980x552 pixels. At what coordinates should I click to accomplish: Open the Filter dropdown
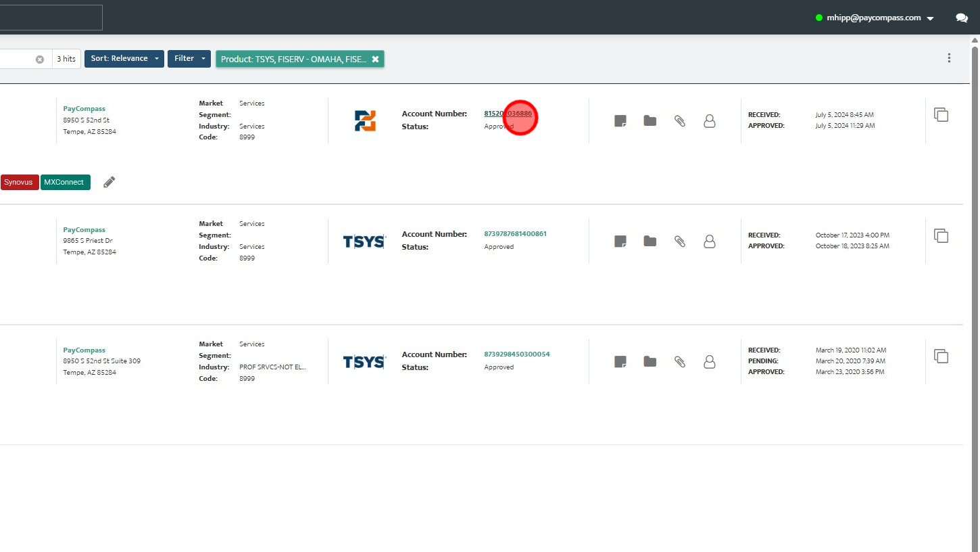click(x=189, y=59)
